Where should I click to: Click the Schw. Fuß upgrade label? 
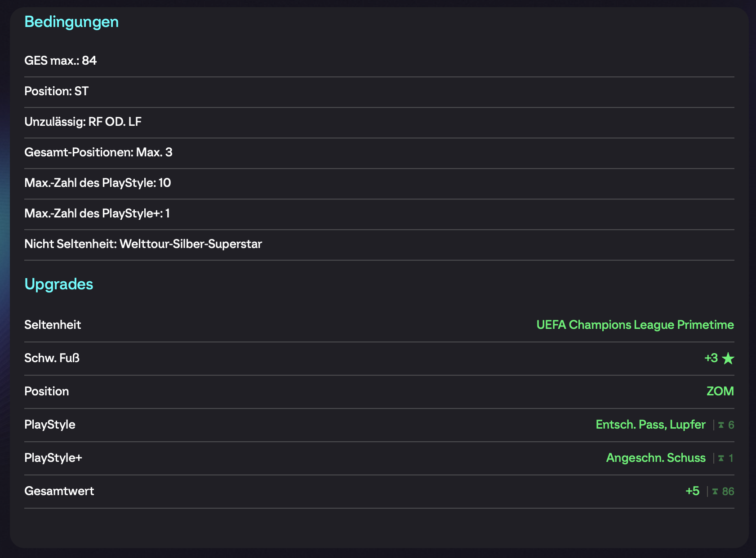click(52, 358)
